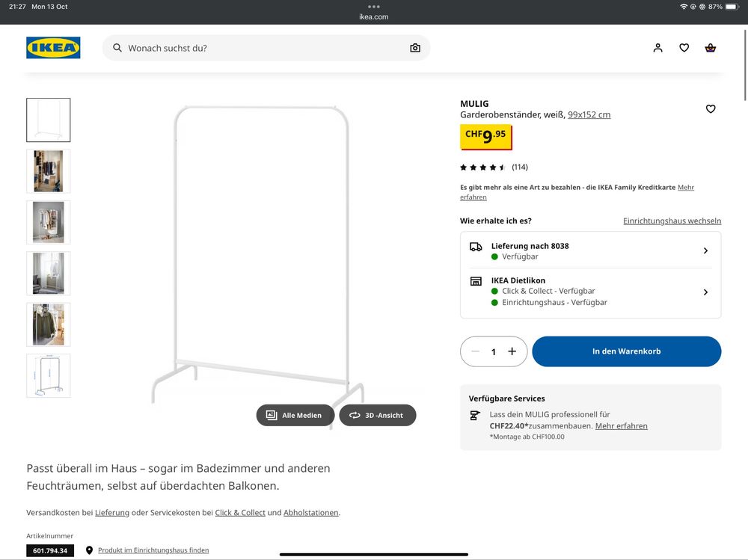Screen dimensions: 748x560
Task: Expand Lieferung nach 8038 delivery options
Action: pyautogui.click(x=590, y=251)
